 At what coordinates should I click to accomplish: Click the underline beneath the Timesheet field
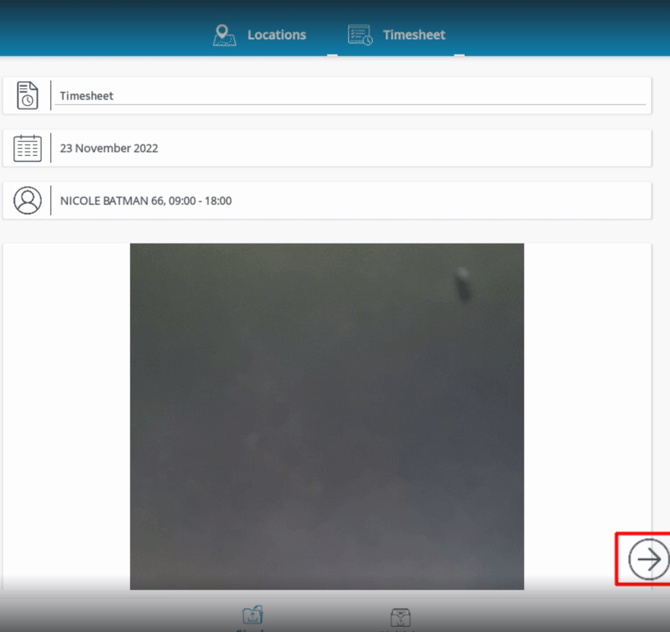pos(350,105)
